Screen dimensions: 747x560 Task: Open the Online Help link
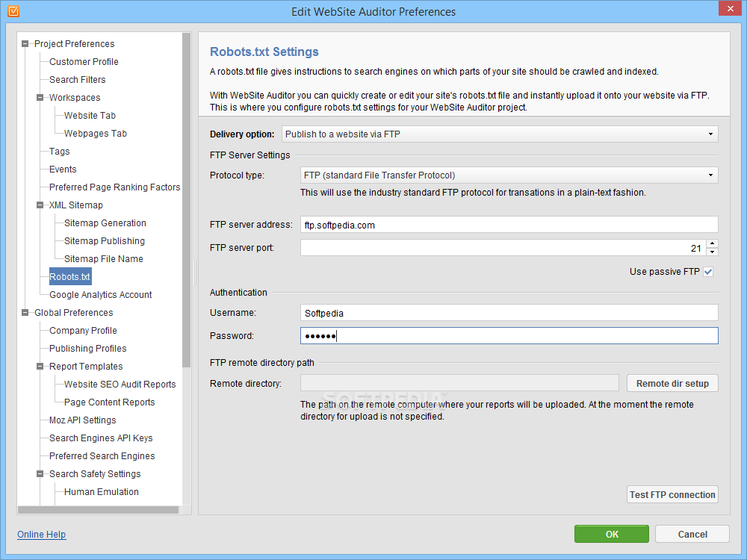coord(41,535)
